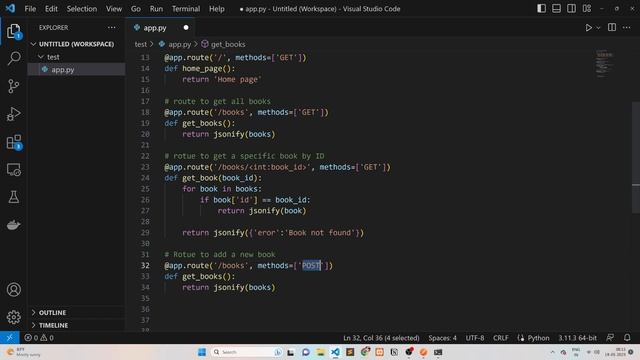Change encoding via UTF-8
The width and height of the screenshot is (640, 360).
pos(475,338)
